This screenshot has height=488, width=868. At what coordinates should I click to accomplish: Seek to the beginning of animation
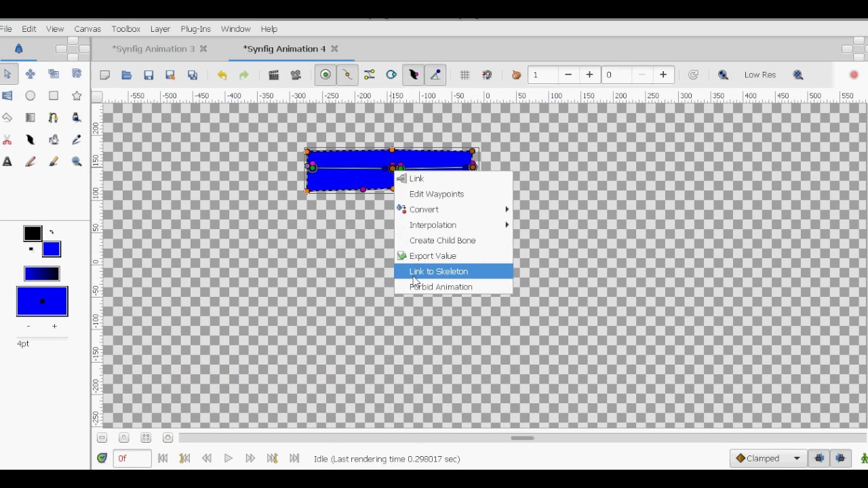(163, 459)
